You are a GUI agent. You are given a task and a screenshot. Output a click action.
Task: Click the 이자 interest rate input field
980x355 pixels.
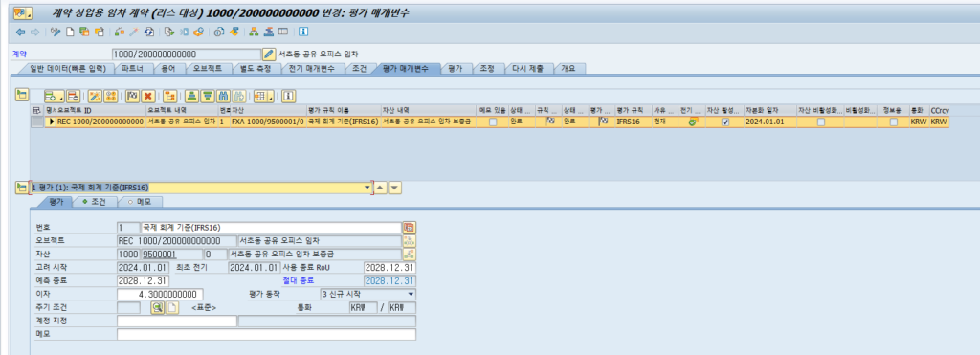point(160,294)
